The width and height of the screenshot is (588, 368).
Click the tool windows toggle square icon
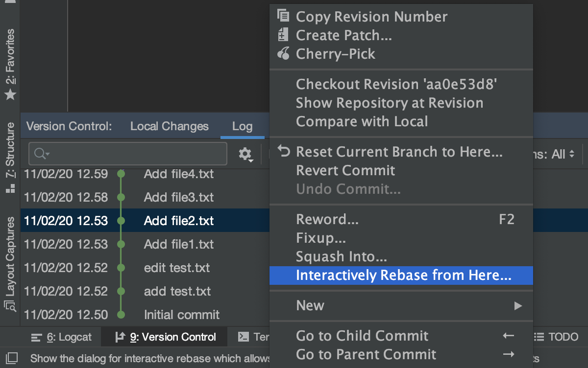click(11, 358)
